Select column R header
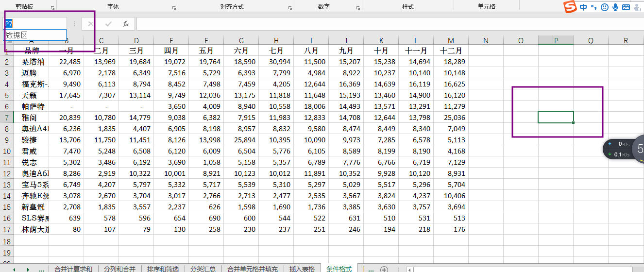 click(x=626, y=40)
